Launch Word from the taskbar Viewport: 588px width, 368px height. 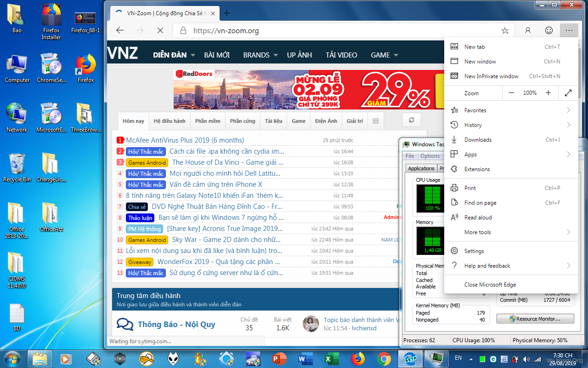coord(305,358)
